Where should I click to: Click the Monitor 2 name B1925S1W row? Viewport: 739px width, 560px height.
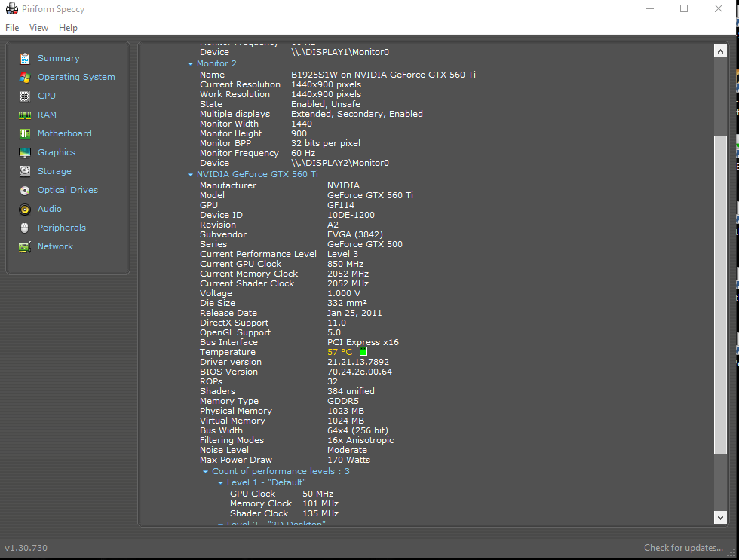click(338, 75)
